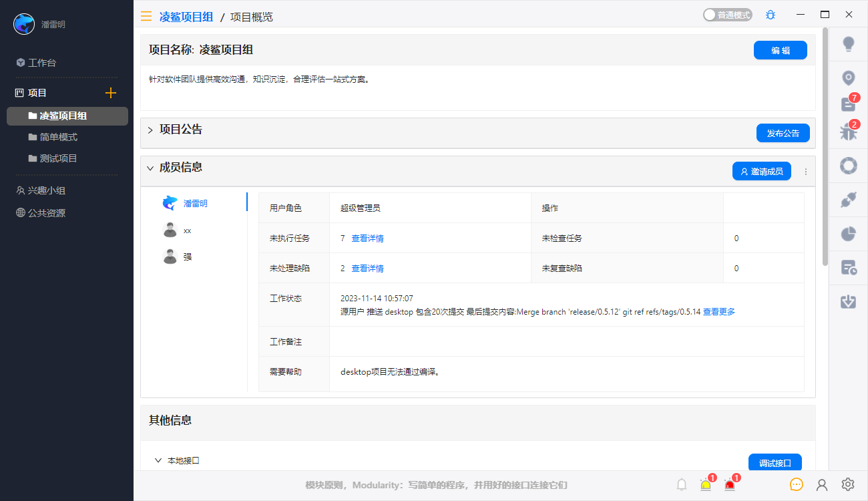The width and height of the screenshot is (868, 501).
Task: Select the 简单模式 project in sidebar
Action: pyautogui.click(x=58, y=137)
